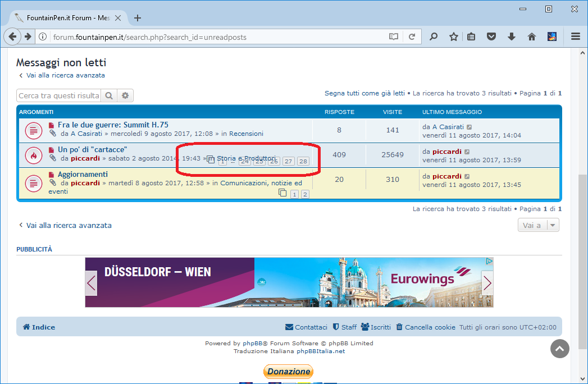The height and width of the screenshot is (384, 588).
Task: Open Pocket icon in browser toolbar
Action: (x=491, y=37)
